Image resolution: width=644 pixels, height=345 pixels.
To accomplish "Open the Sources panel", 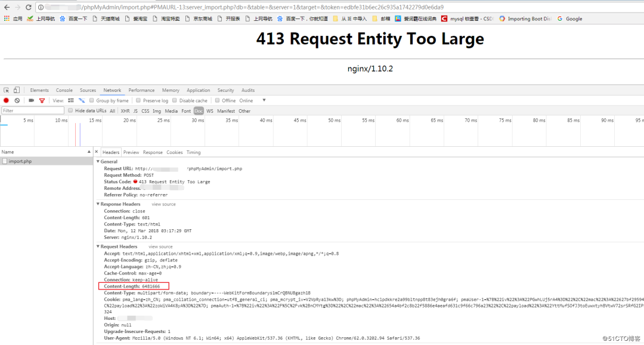I will point(88,90).
